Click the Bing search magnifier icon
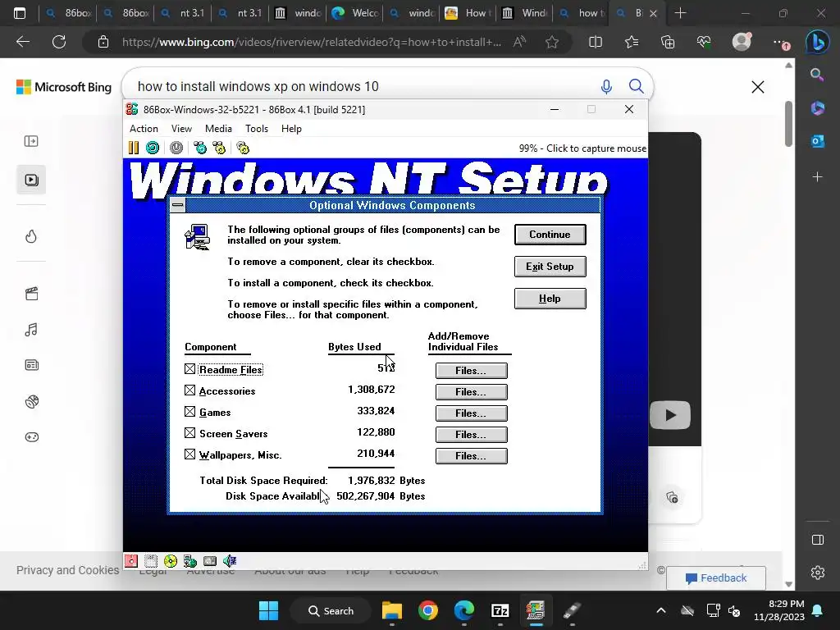The width and height of the screenshot is (840, 630). pos(636,86)
